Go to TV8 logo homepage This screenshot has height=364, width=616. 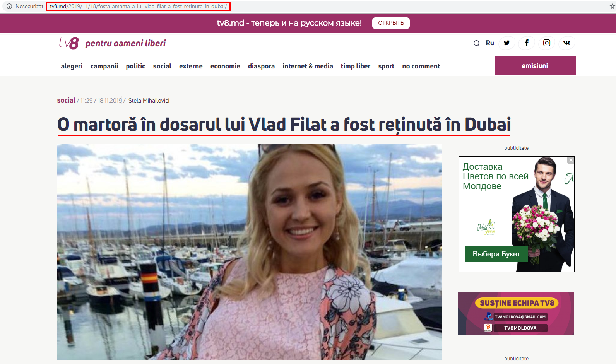(x=69, y=43)
